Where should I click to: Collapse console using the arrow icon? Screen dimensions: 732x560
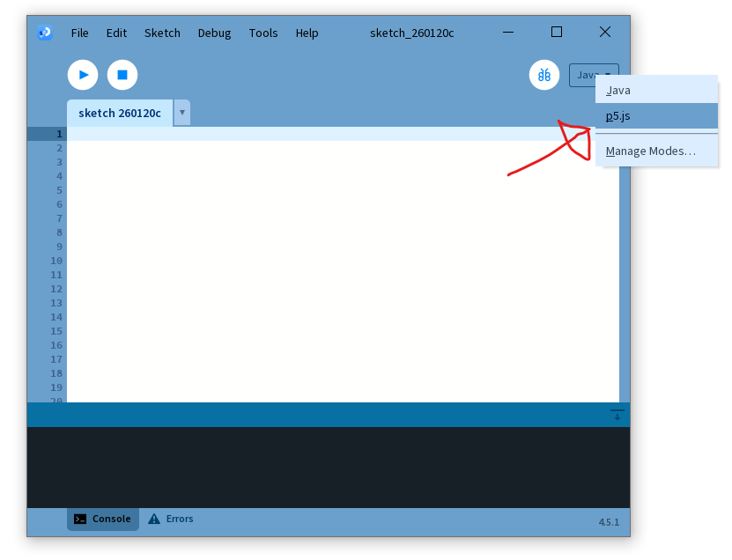[x=617, y=415]
